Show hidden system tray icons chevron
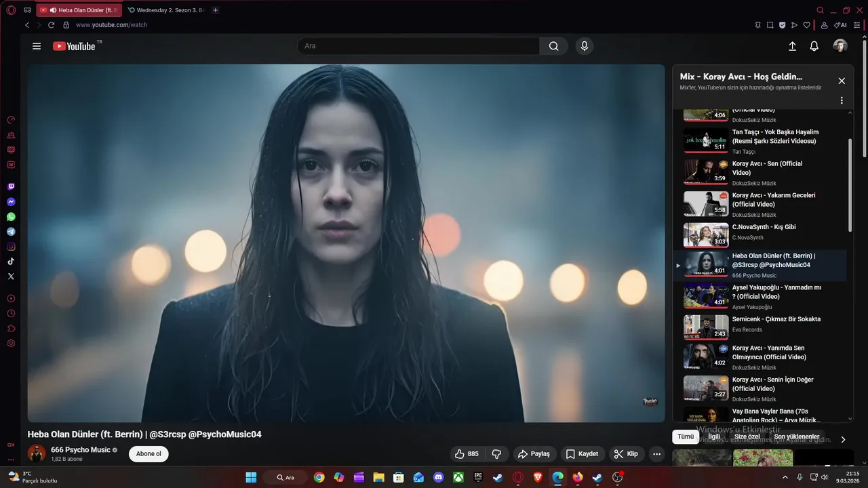 click(785, 477)
